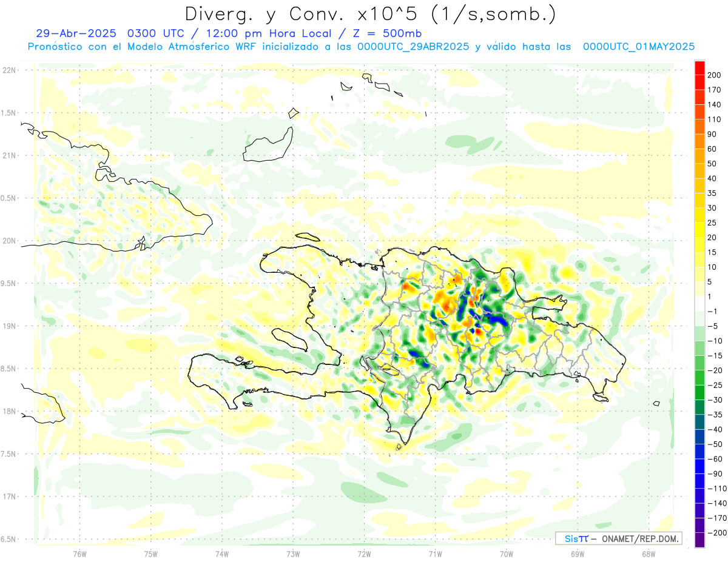Click the '-170' colorbar value

click(717, 518)
